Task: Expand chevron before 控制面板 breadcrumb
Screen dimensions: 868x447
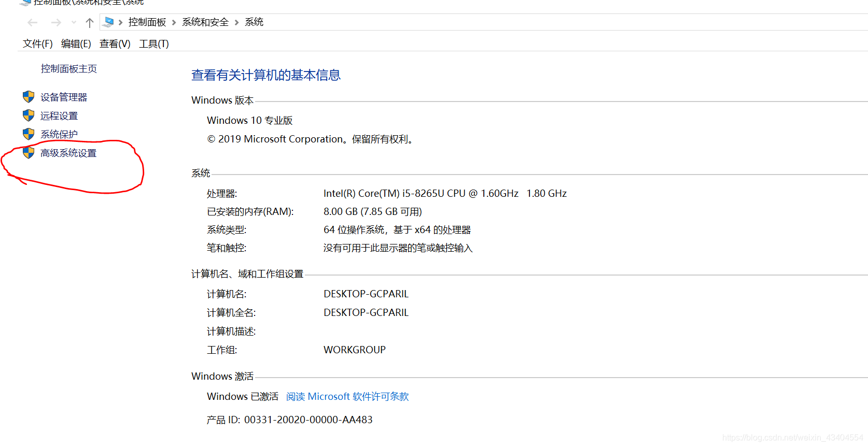Action: 120,22
